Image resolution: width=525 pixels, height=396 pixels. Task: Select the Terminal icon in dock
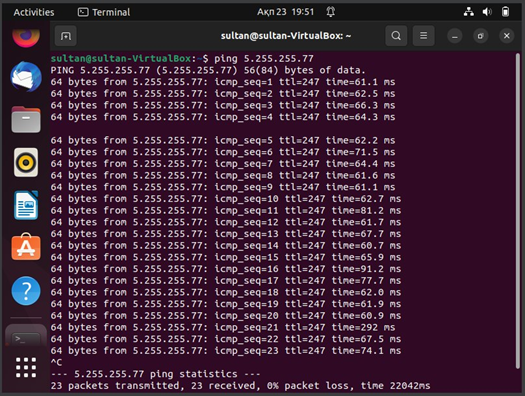point(26,336)
